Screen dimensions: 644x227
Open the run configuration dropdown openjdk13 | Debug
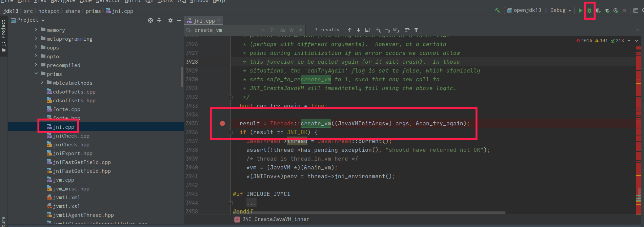point(539,11)
